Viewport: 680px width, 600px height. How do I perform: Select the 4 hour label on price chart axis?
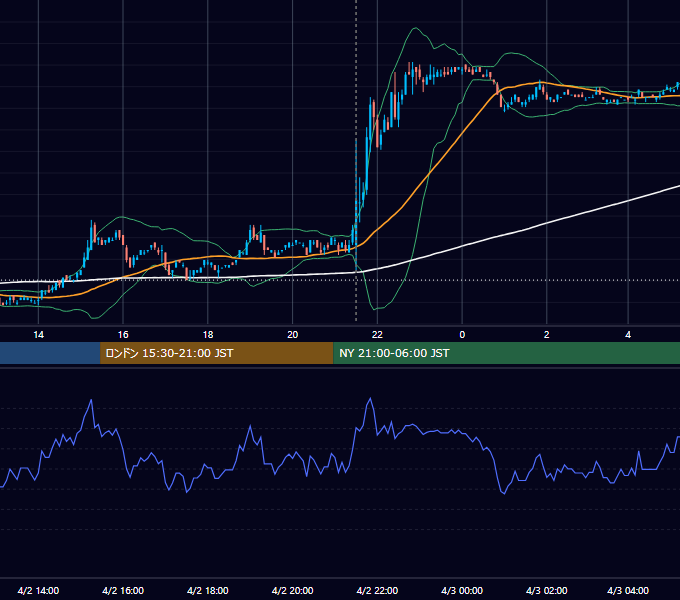pos(628,335)
